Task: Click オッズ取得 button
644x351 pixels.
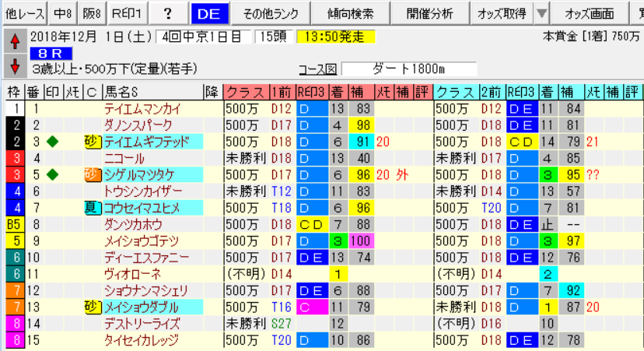Action: point(502,13)
